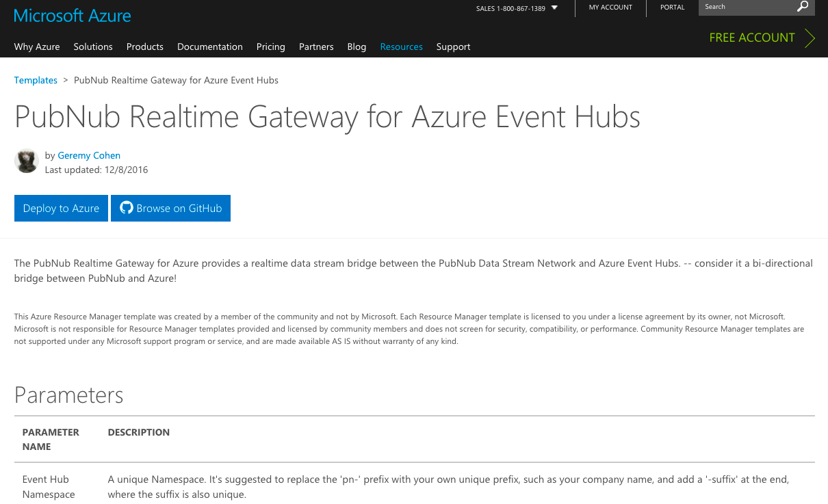Open the Products menu
Screen dimensions: 828x504
click(144, 47)
